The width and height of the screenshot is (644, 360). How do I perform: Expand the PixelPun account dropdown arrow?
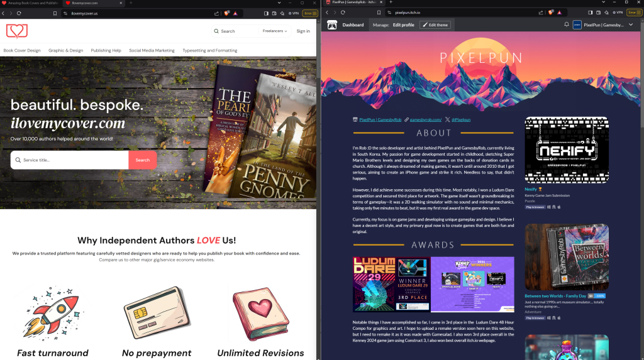click(x=631, y=25)
